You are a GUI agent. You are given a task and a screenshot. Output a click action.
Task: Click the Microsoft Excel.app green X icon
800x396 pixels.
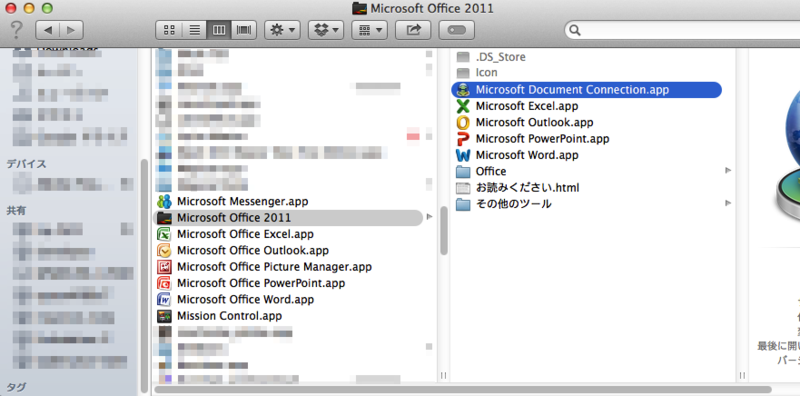[463, 106]
